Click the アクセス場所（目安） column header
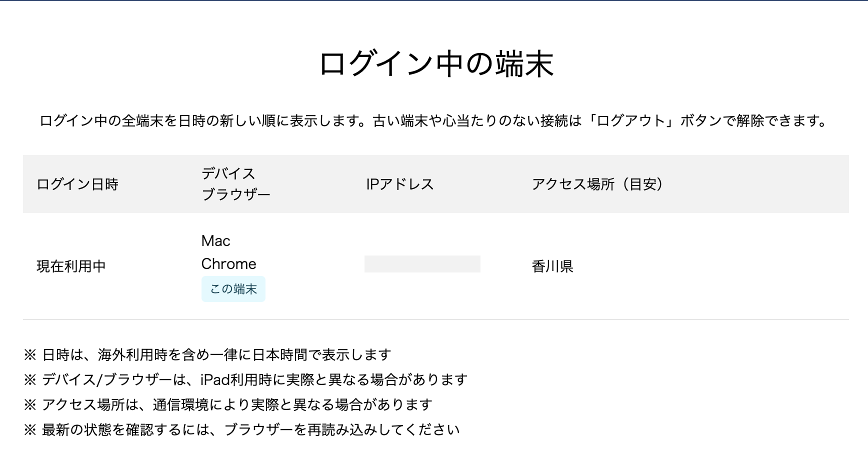 pos(598,184)
